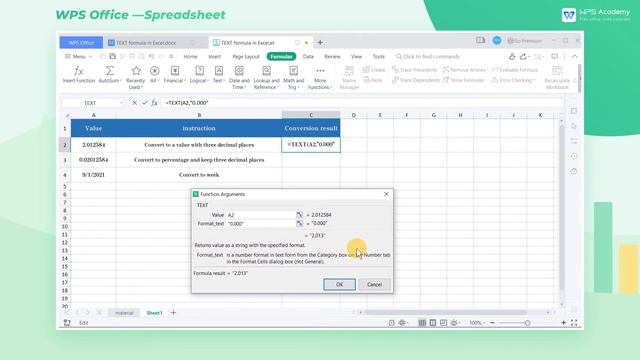640x360 pixels.
Task: Switch to Page Layout tab
Action: tap(246, 56)
